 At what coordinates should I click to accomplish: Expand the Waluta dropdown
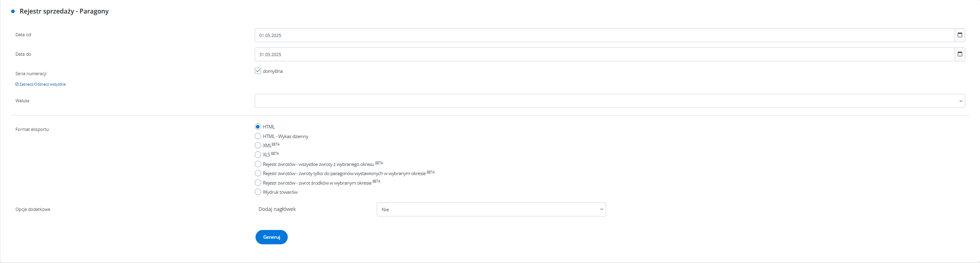[x=610, y=101]
